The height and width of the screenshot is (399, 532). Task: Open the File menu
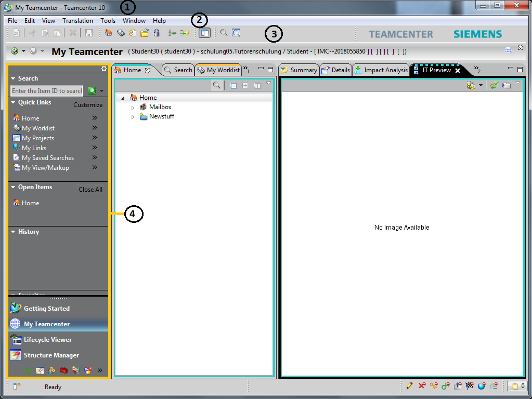(x=12, y=21)
